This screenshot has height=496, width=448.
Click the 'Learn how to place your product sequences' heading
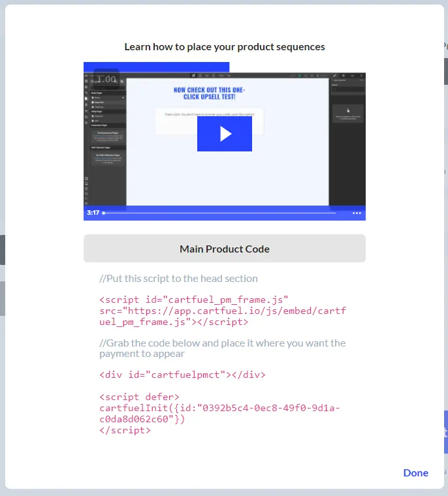pos(225,47)
